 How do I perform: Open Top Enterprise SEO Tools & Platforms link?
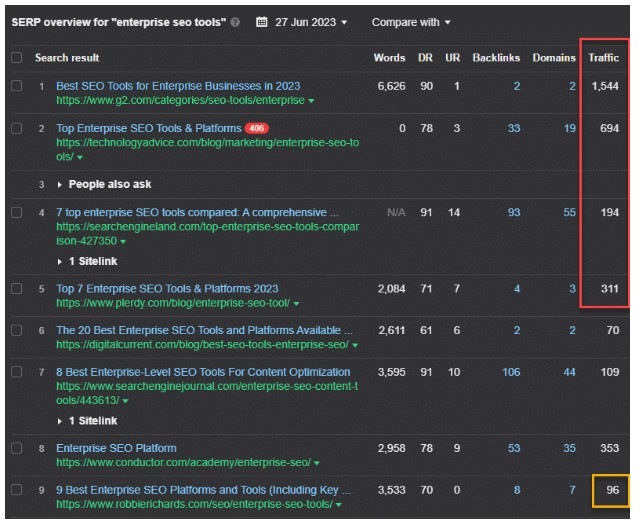coord(149,128)
